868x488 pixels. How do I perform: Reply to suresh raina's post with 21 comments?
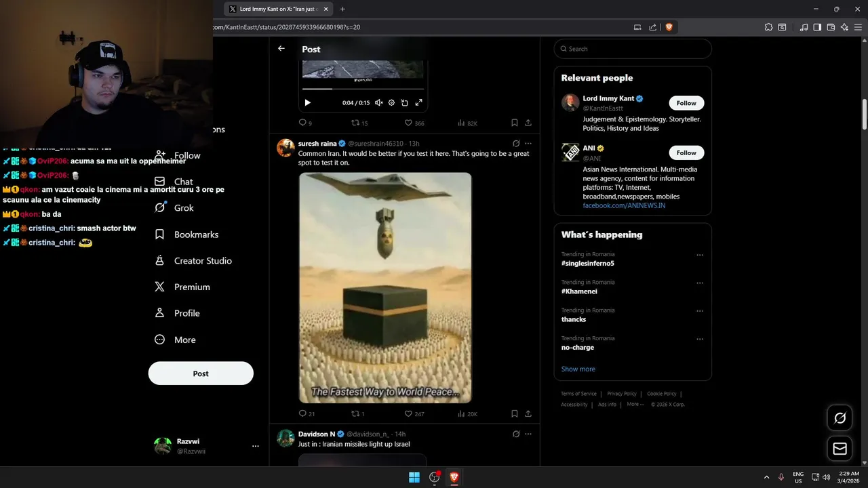pyautogui.click(x=307, y=413)
